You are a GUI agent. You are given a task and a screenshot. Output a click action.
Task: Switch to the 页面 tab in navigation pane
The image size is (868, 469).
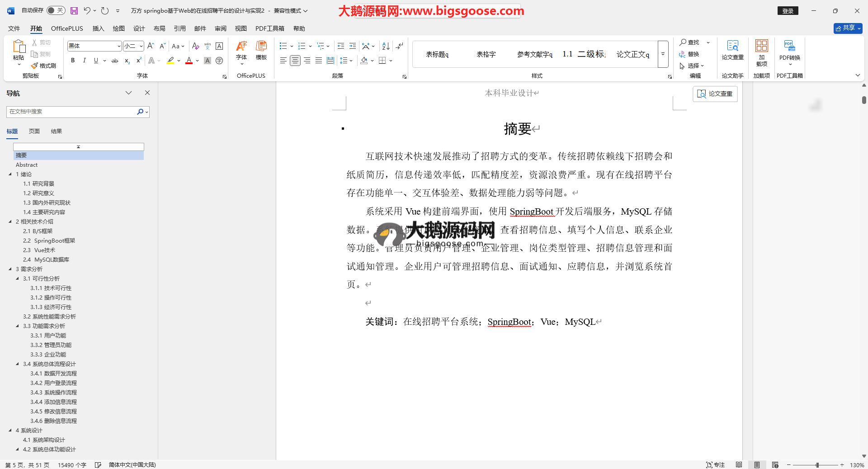click(x=34, y=131)
